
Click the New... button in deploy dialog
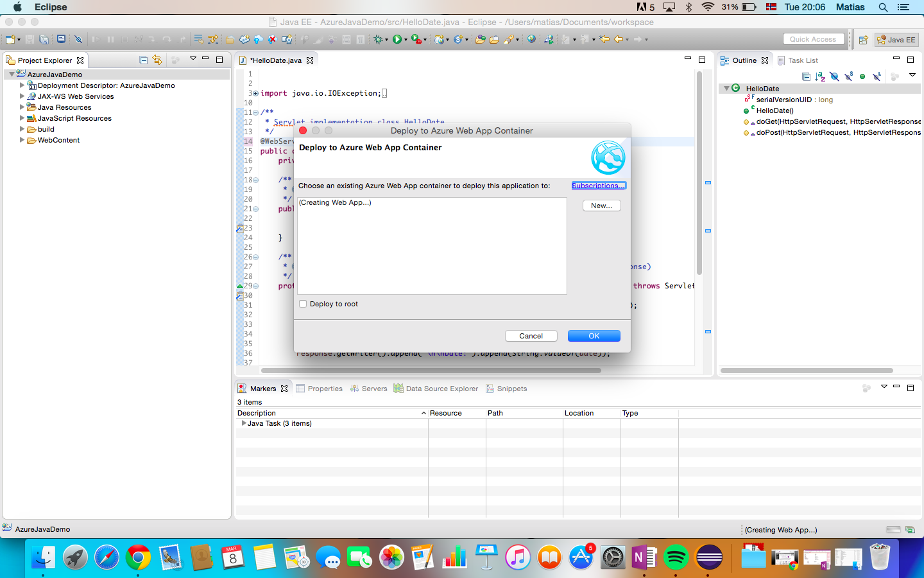[x=602, y=206]
